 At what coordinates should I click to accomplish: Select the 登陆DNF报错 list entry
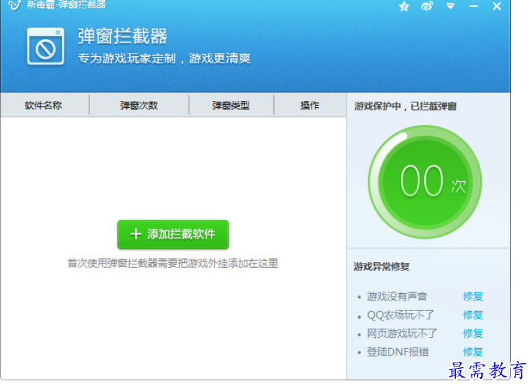click(397, 352)
